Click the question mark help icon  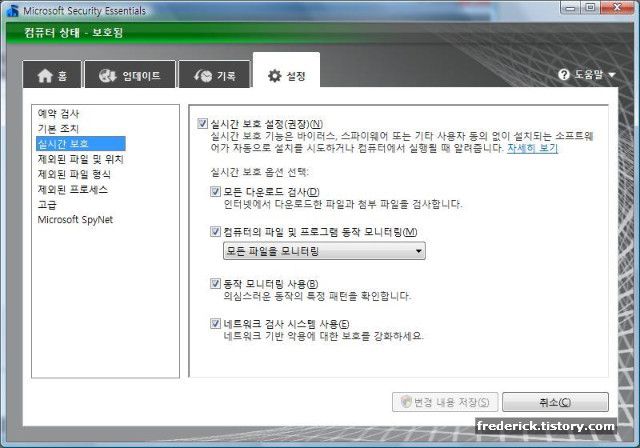564,74
